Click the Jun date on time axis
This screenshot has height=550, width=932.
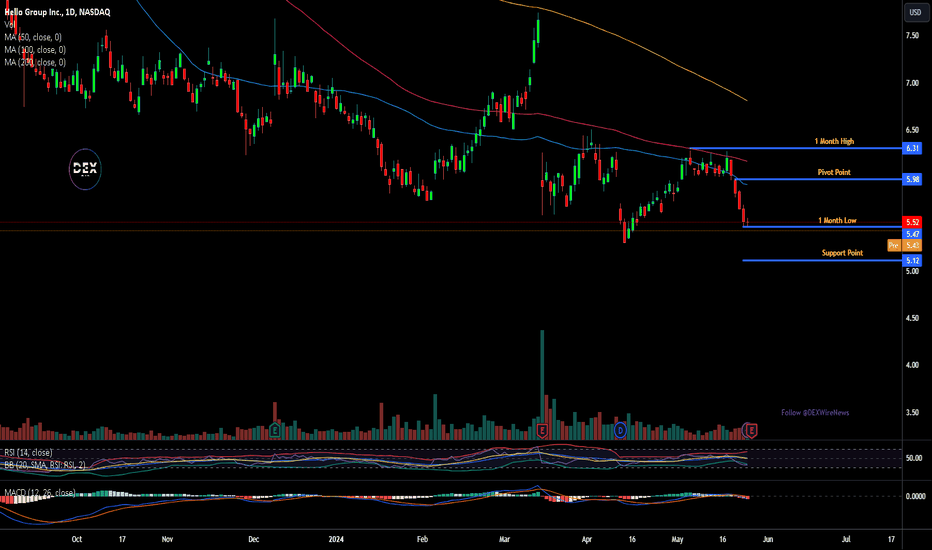(x=768, y=539)
